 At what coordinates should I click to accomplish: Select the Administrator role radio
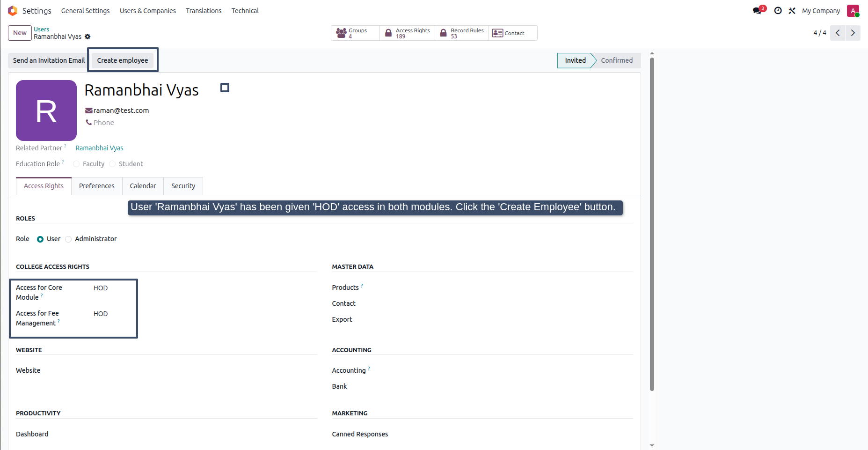pyautogui.click(x=68, y=239)
